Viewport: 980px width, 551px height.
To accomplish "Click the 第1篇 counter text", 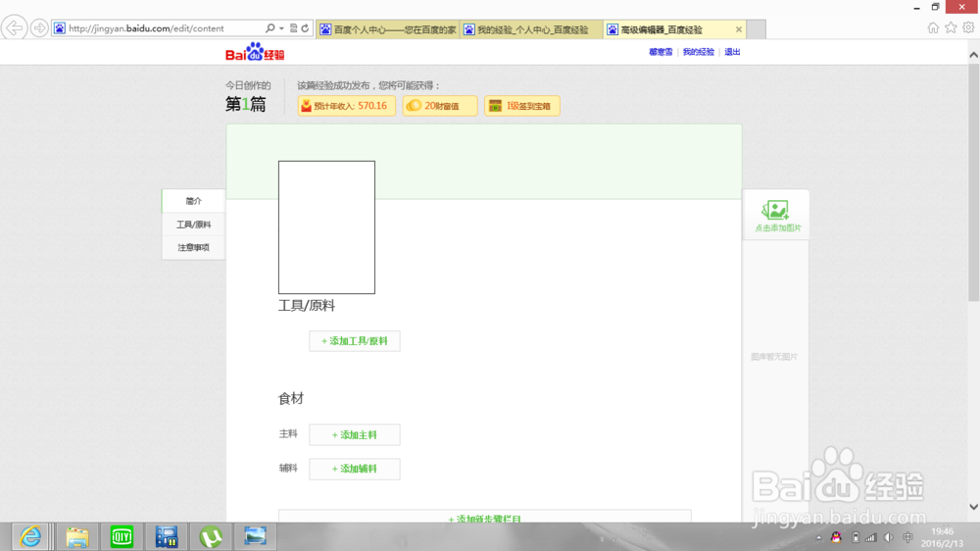I will pos(246,104).
